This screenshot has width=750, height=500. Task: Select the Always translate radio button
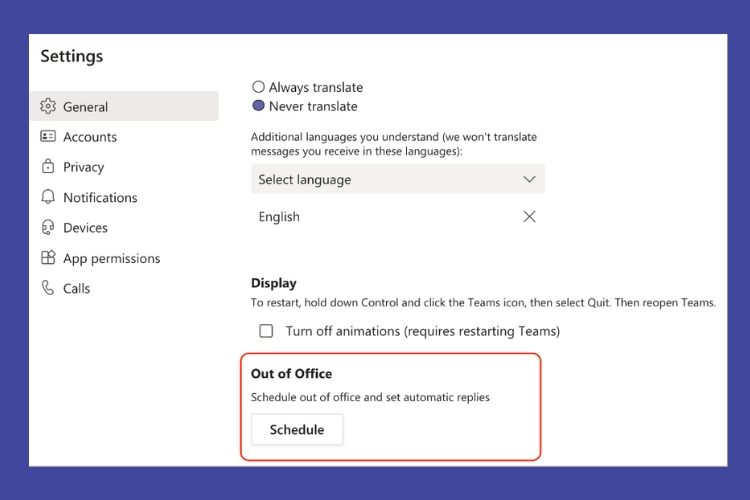pos(258,87)
